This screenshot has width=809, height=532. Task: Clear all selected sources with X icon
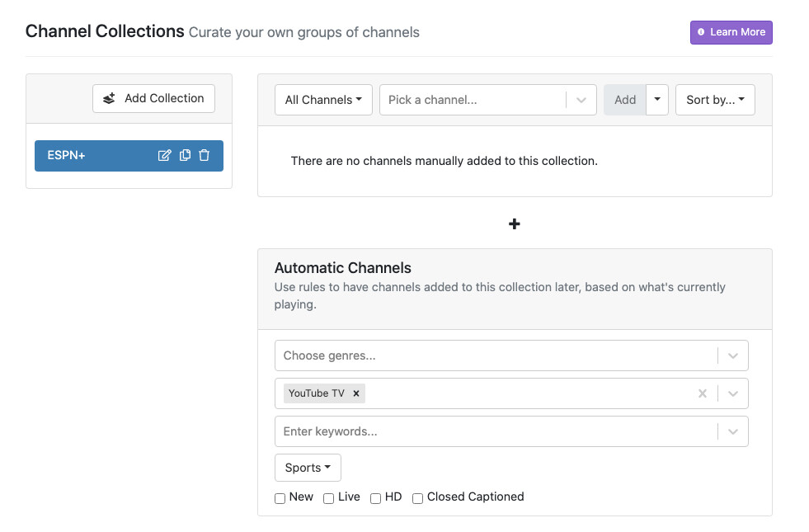703,393
